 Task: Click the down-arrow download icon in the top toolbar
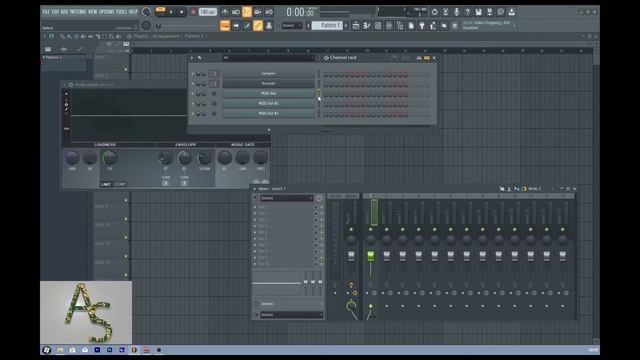(511, 12)
